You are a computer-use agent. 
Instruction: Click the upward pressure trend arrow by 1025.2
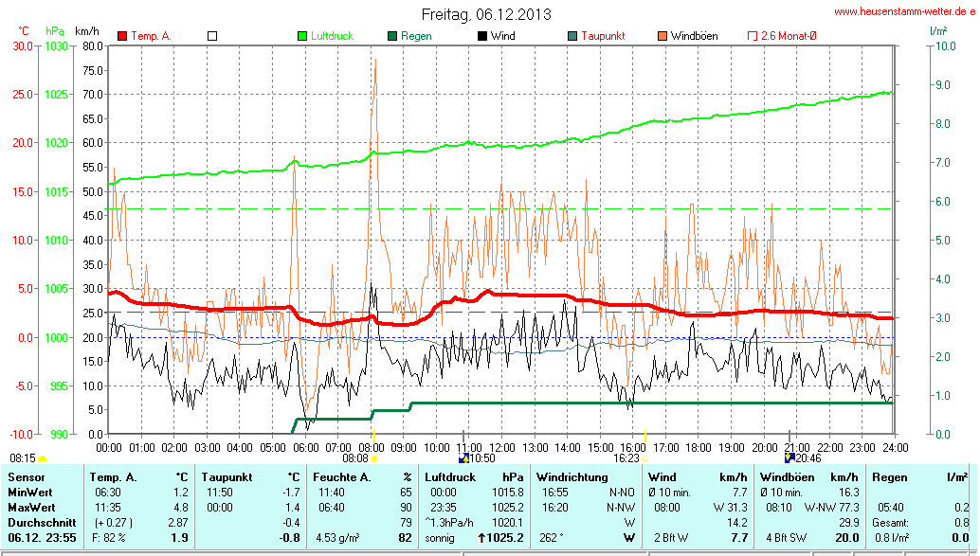pyautogui.click(x=483, y=538)
